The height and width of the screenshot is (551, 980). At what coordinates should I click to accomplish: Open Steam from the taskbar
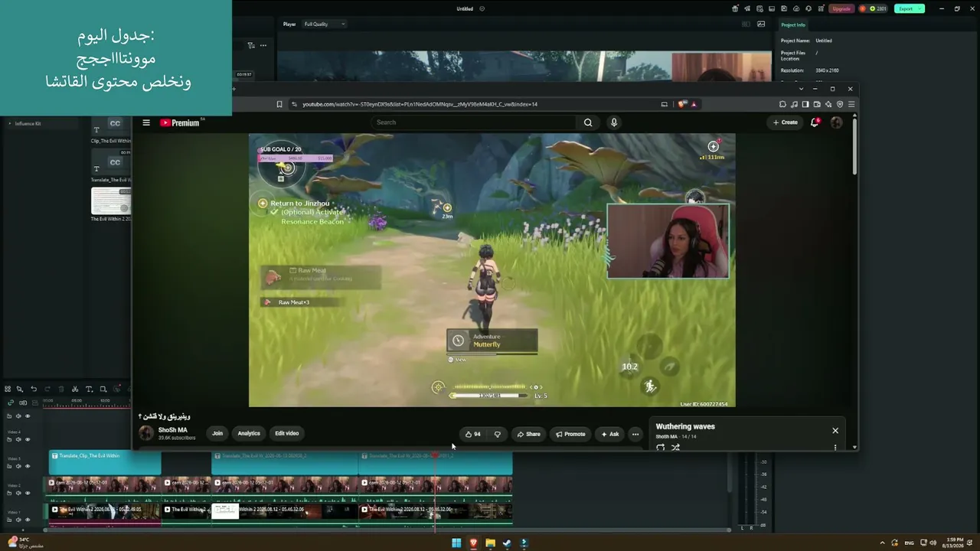507,543
